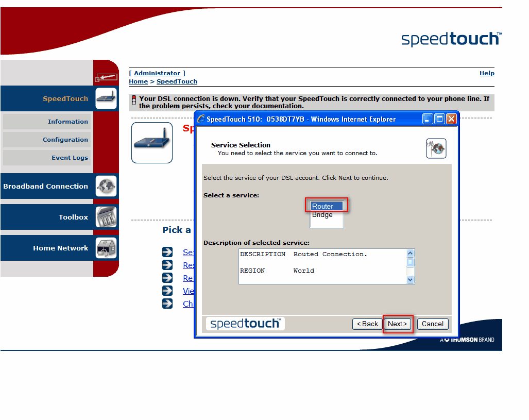Click the DSL down traffic light icon
Viewport: 529px width, 420px height.
(x=134, y=100)
